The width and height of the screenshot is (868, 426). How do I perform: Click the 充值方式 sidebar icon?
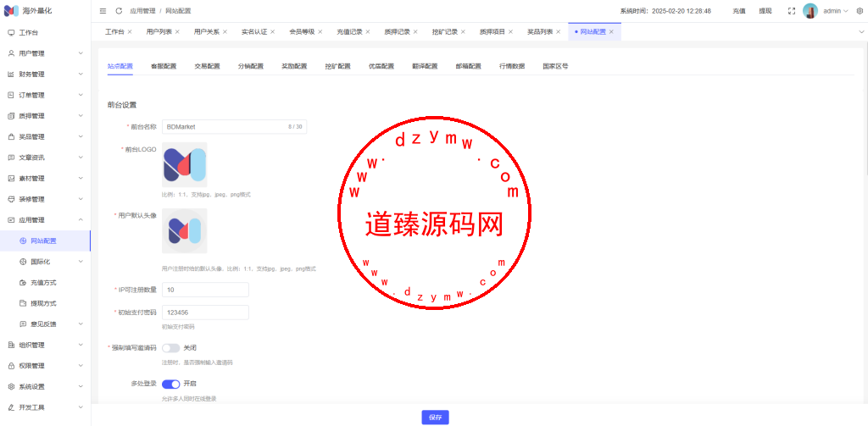tap(23, 283)
